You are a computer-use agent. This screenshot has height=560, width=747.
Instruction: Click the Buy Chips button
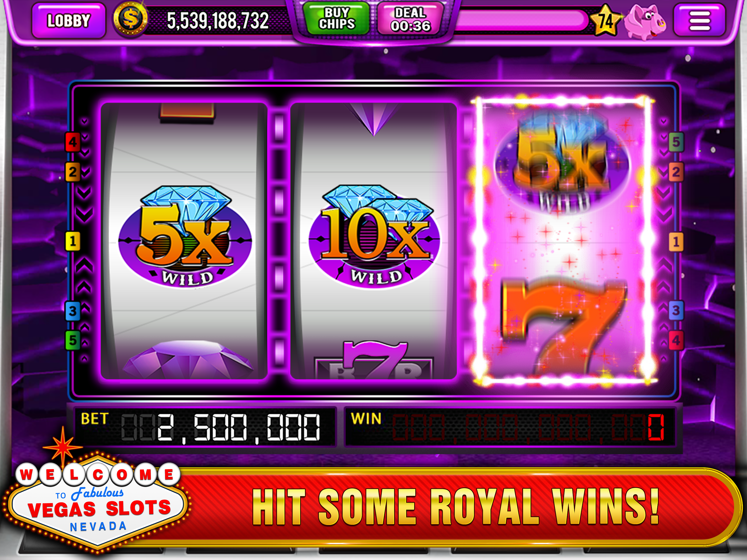point(337,18)
